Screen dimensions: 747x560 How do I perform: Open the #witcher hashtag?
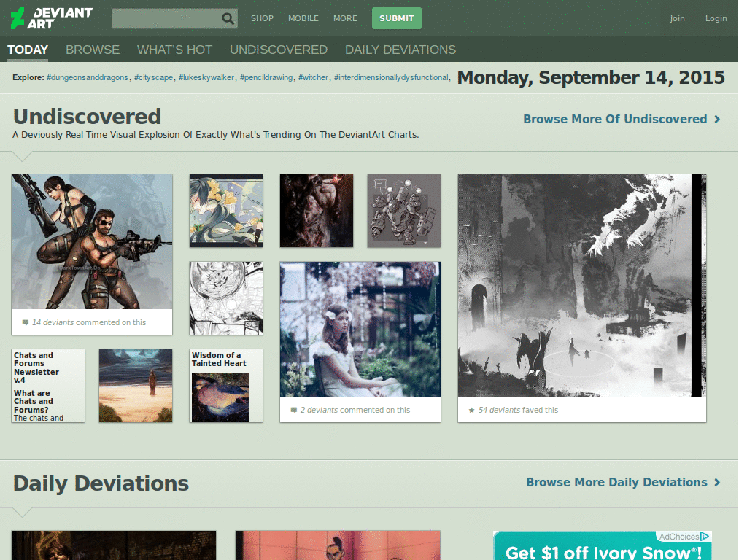312,77
